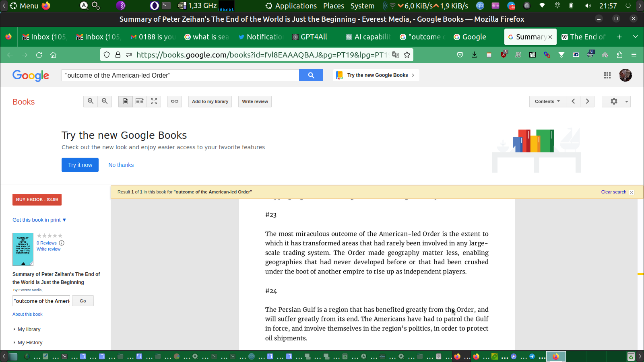Open the Applications menu in the panel

pyautogui.click(x=291, y=6)
